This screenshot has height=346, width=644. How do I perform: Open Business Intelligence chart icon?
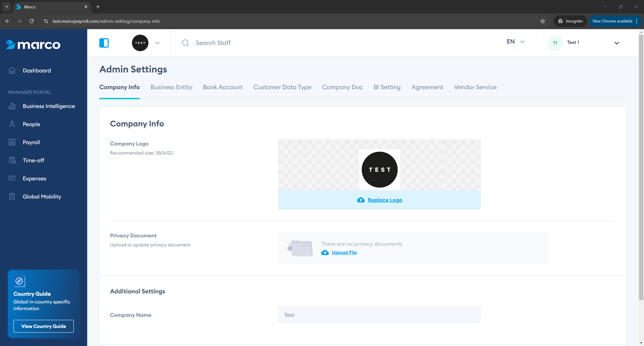pyautogui.click(x=12, y=106)
